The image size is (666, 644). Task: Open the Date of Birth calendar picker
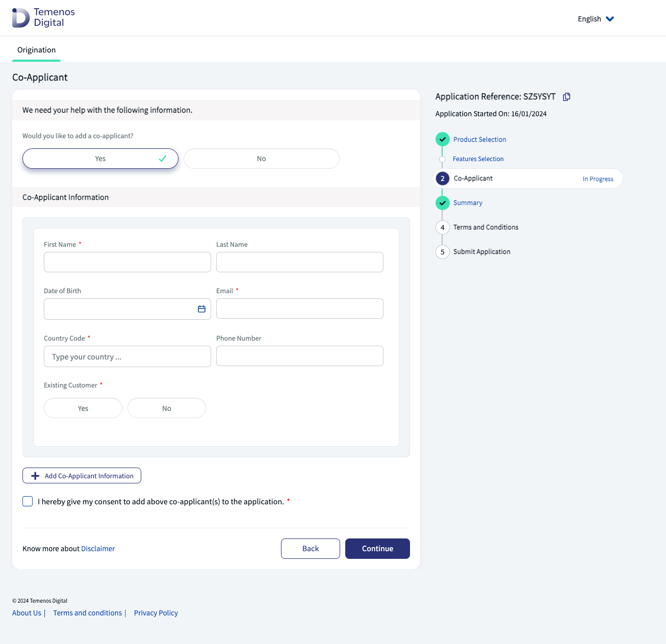[x=201, y=309]
